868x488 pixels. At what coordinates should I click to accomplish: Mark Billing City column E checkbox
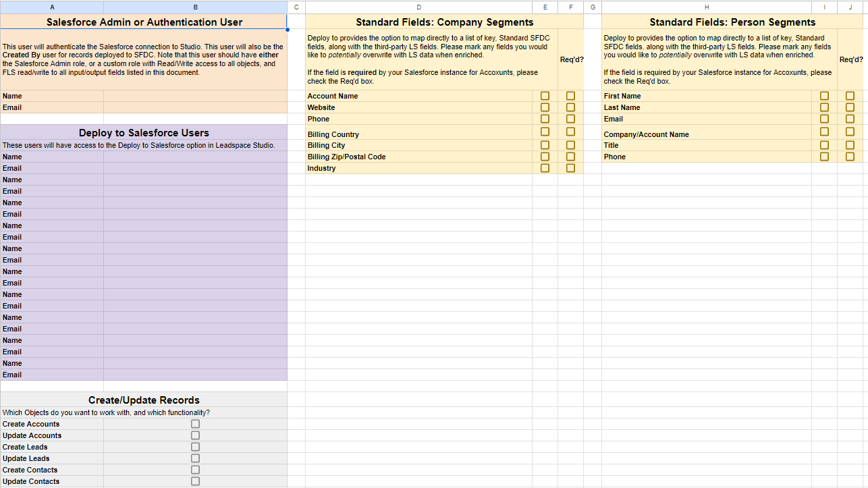pos(545,145)
